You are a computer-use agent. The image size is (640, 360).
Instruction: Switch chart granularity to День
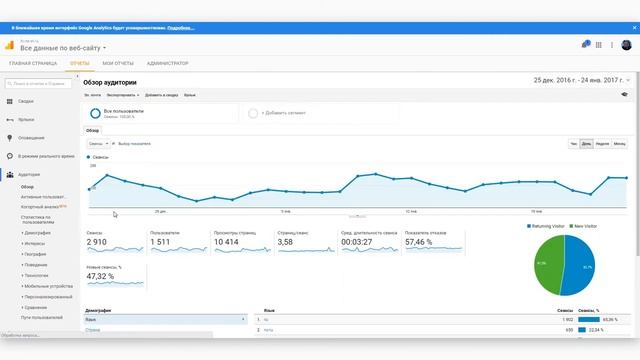click(586, 144)
